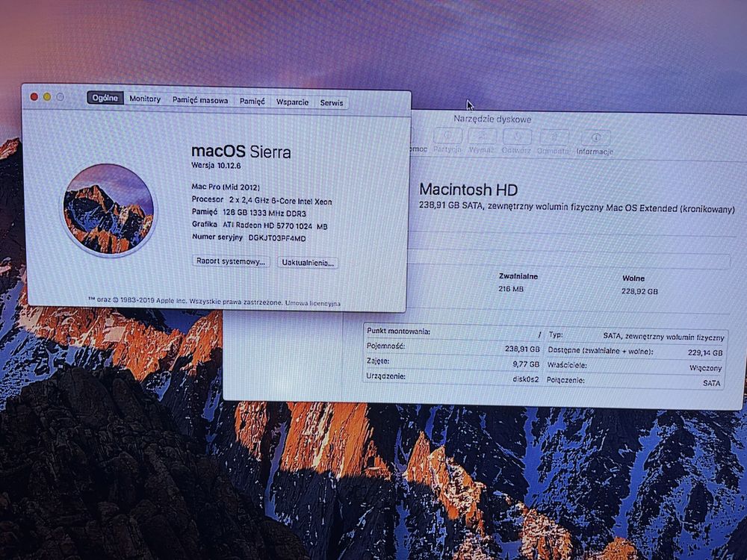Click the Uaktualnienia… button
The height and width of the screenshot is (560, 747).
click(308, 263)
